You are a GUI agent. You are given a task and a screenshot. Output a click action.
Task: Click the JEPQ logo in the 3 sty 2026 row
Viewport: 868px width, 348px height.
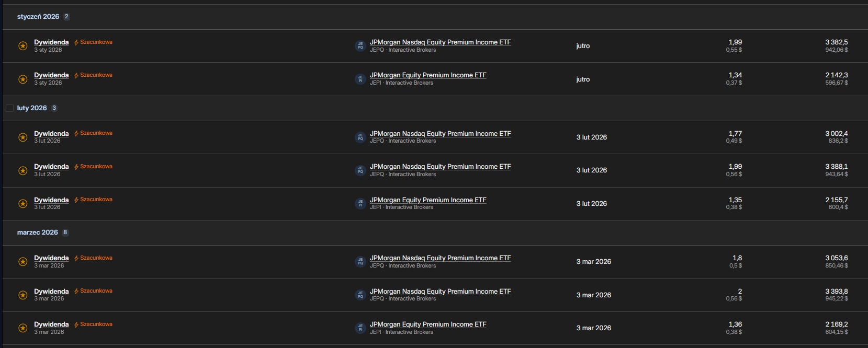[360, 46]
